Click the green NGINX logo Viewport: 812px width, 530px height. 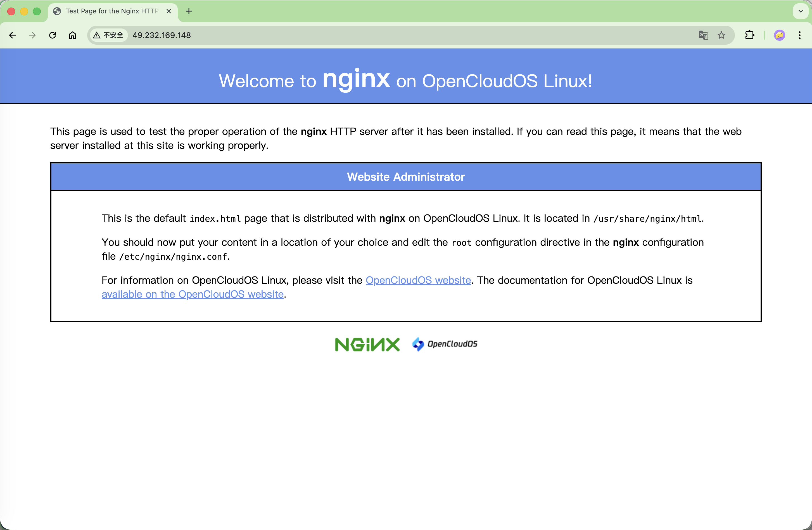pos(367,345)
